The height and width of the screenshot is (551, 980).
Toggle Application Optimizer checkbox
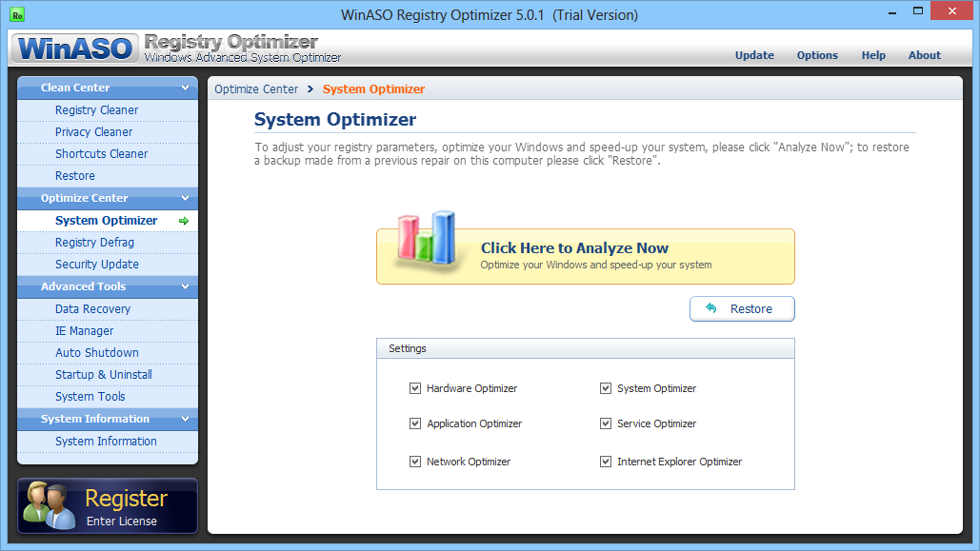pos(415,423)
